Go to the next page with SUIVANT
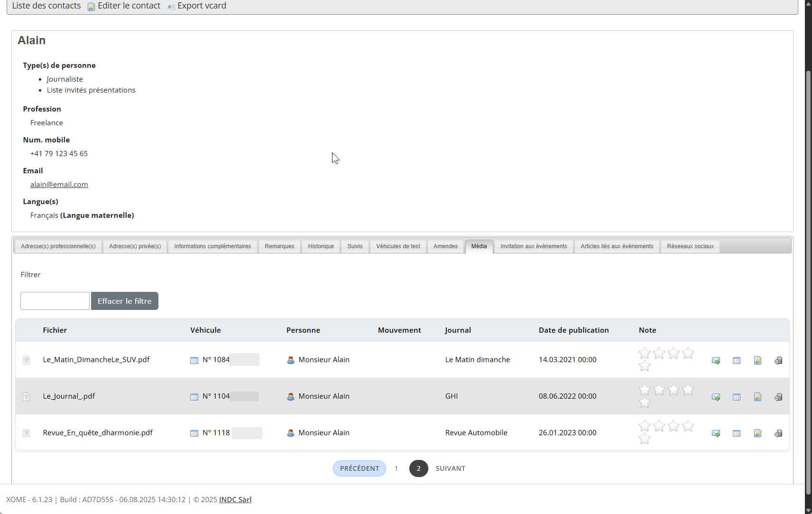The image size is (812, 514). (450, 468)
